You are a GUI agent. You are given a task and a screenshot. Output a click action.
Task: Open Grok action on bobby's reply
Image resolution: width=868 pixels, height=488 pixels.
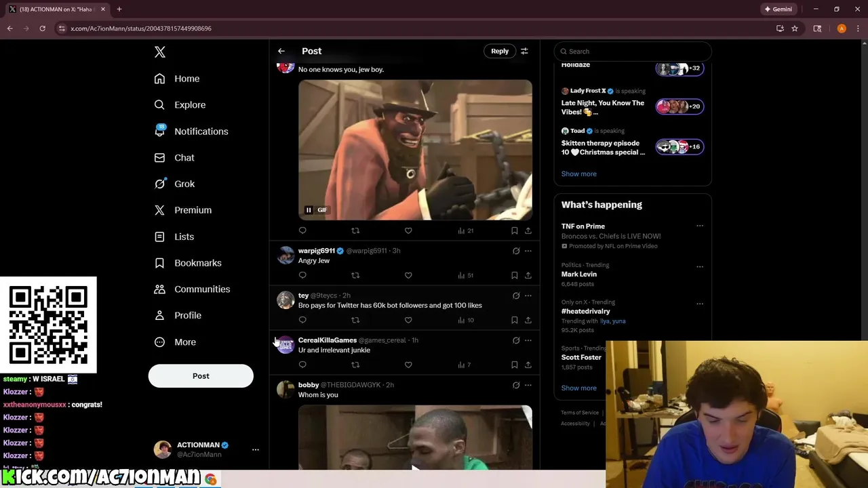pos(516,385)
